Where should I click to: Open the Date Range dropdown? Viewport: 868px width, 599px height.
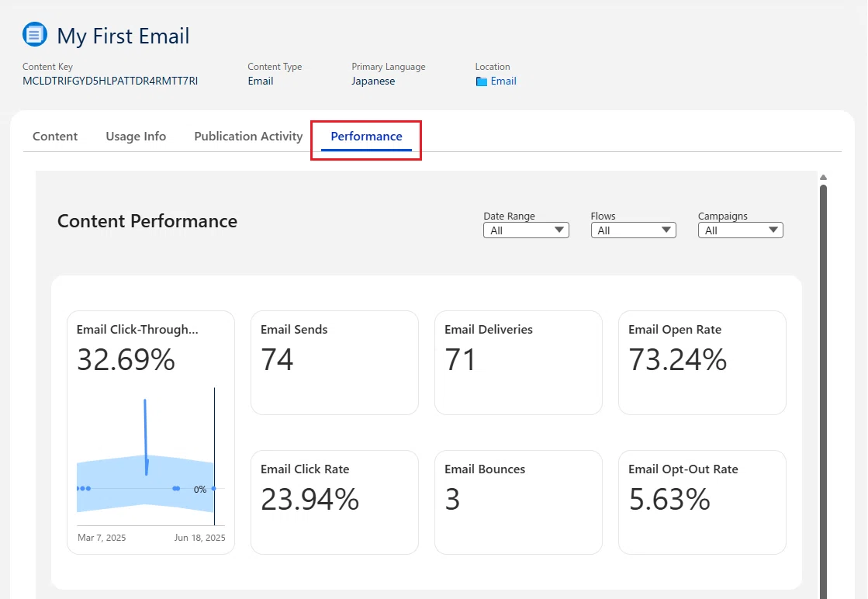(x=526, y=230)
